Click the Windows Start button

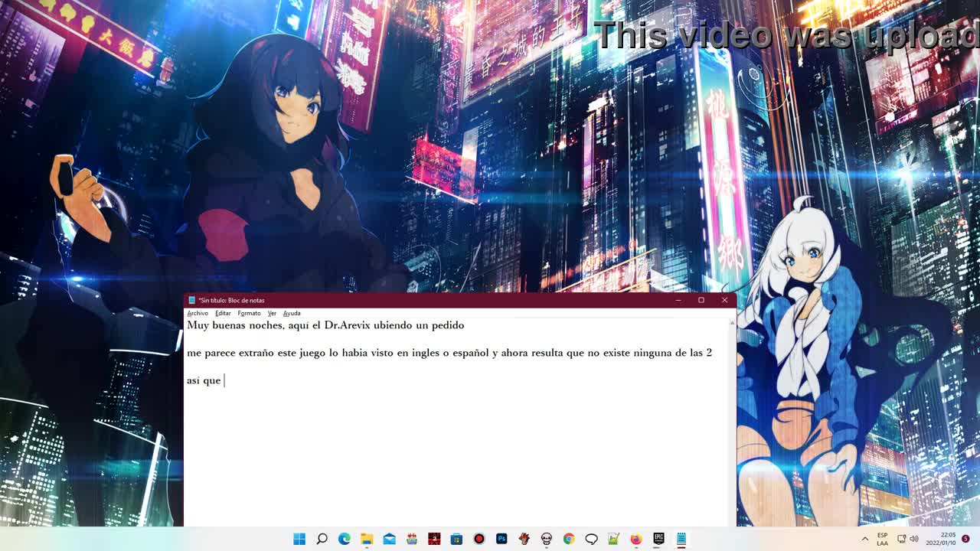point(299,539)
